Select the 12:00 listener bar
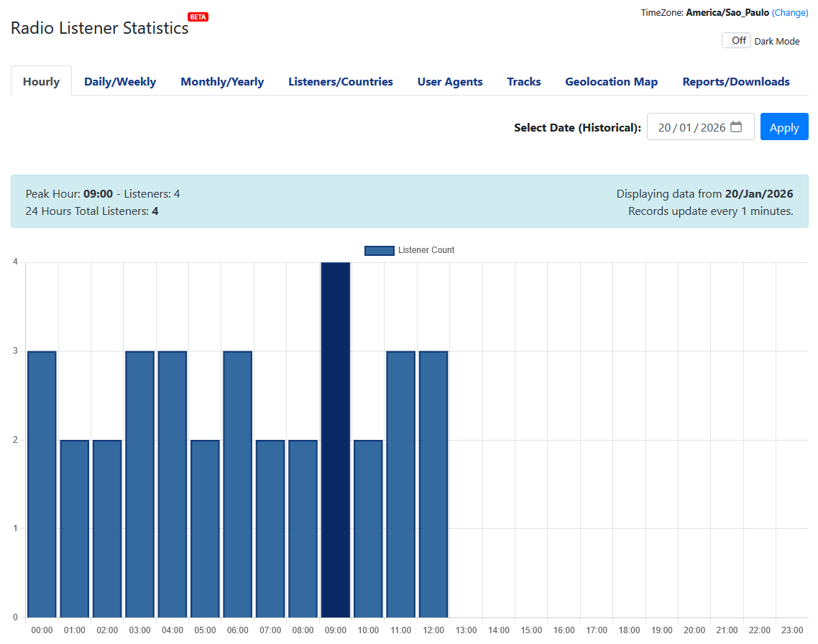 (433, 484)
